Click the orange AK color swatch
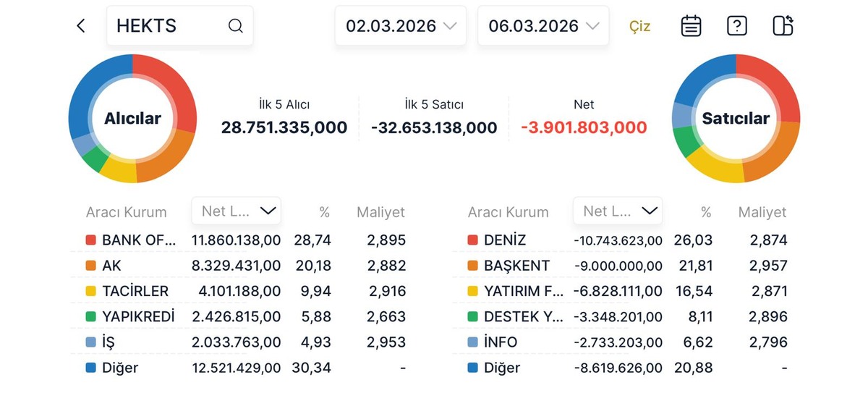The height and width of the screenshot is (401, 868). coord(90,266)
